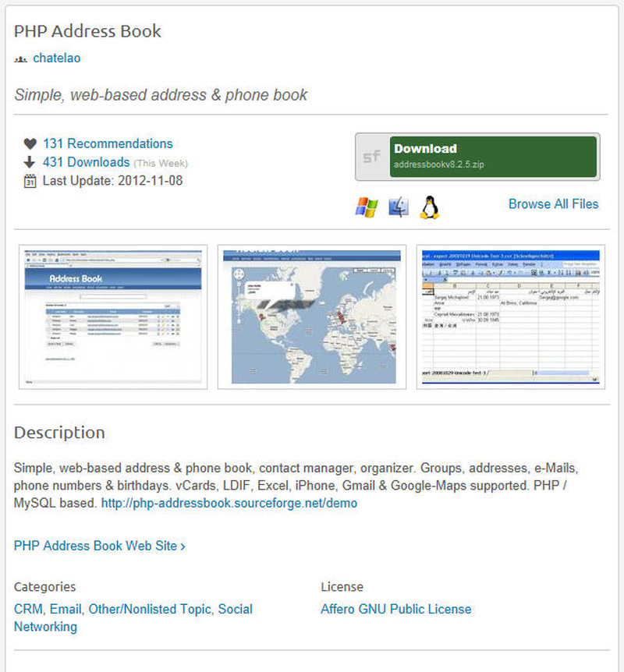Viewport: 624px width, 672px height.
Task: Click the Windows platform icon
Action: [367, 206]
